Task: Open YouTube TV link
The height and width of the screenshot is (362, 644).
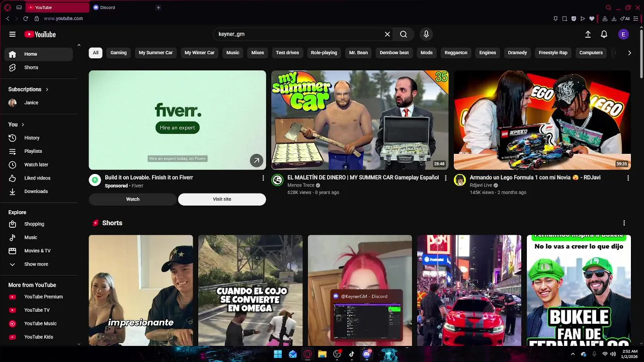Action: click(38, 310)
